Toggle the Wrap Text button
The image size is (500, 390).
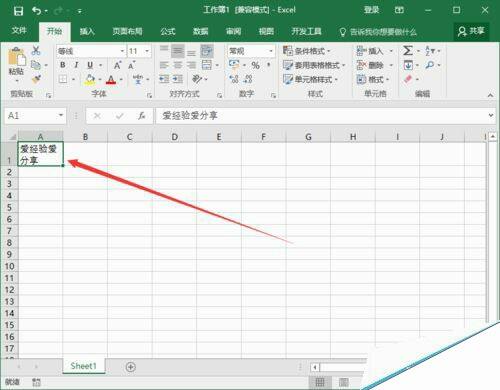click(207, 51)
